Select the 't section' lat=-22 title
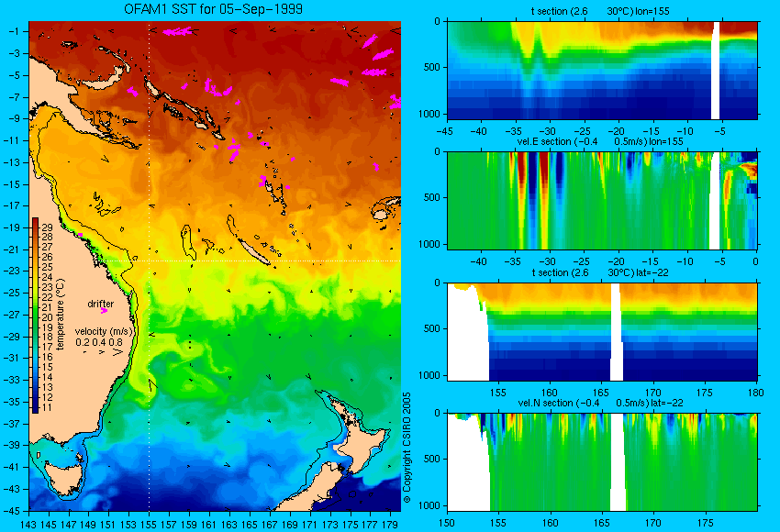Screen dimensions: 780x532 coord(600,272)
